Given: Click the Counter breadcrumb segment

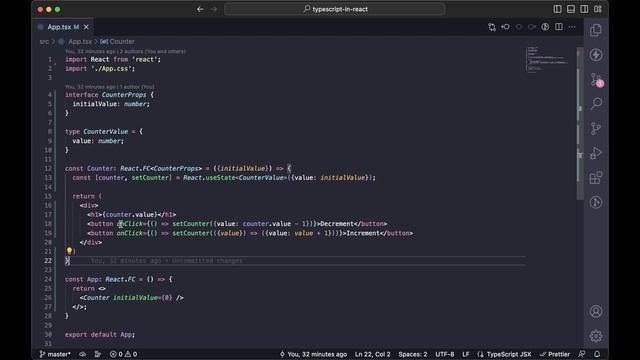Looking at the screenshot, I should click(x=122, y=42).
